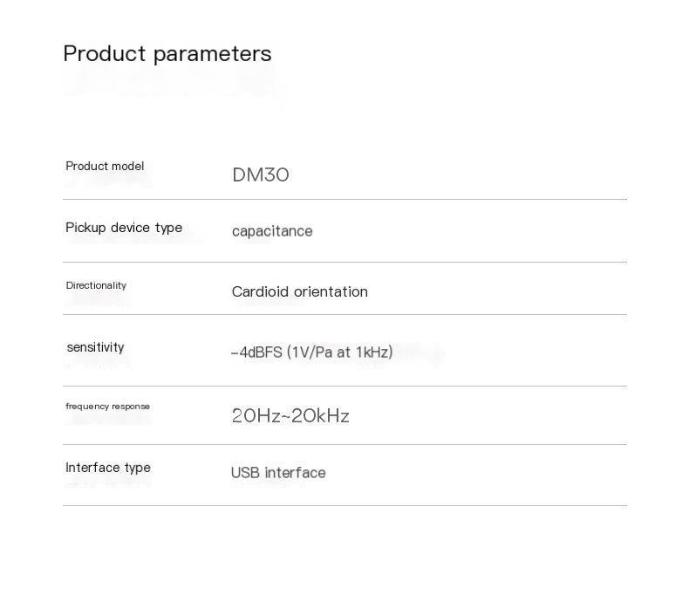Click the Directionality label
The image size is (689, 616).
96,285
